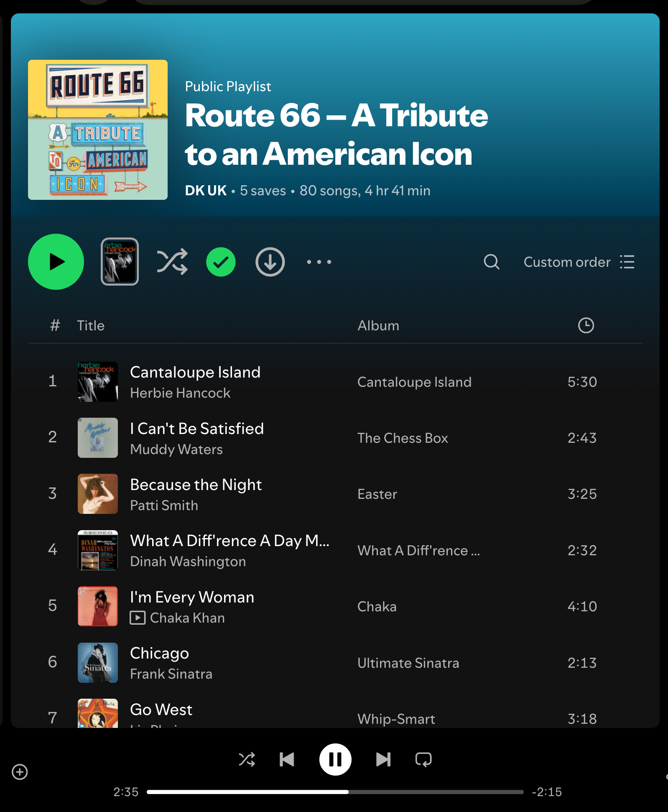Screen dimensions: 668x812
Task: Sort tracks by the clock duration column
Action: [x=586, y=325]
